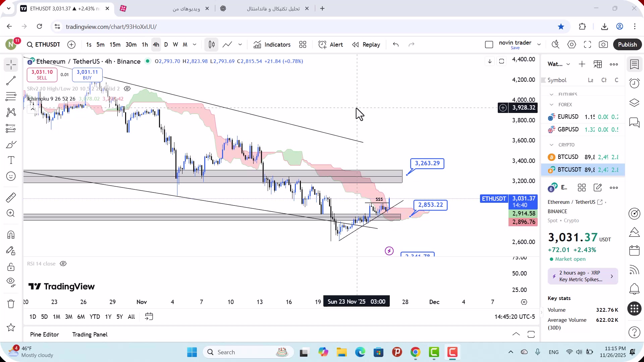Undo the last chart action
Viewport: 644px width, 362px height.
point(396,45)
